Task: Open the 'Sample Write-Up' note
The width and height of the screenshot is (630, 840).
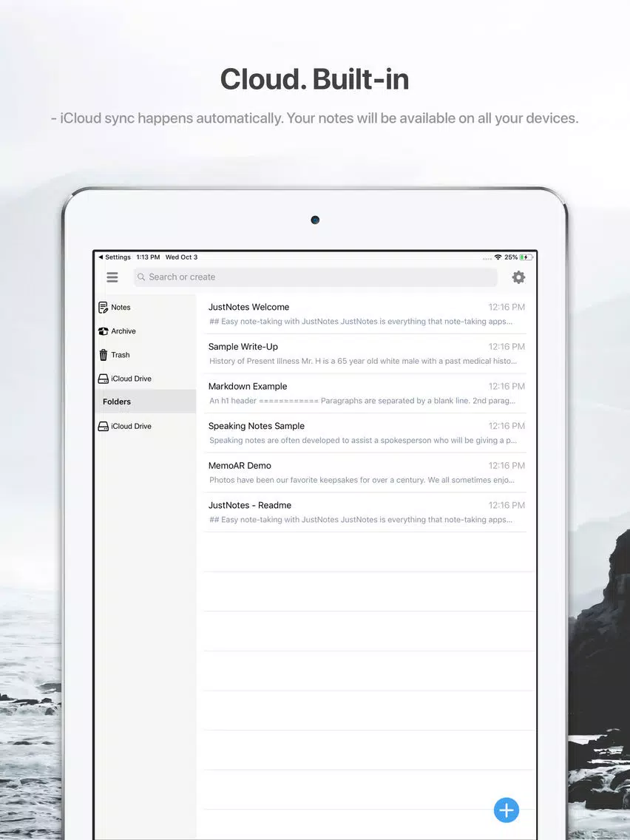Action: coord(365,353)
